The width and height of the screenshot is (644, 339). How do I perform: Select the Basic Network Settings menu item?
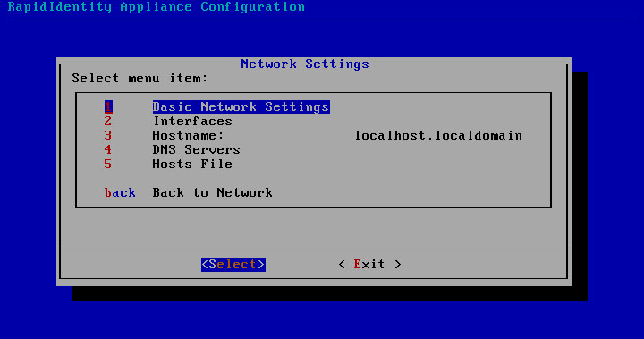pyautogui.click(x=241, y=107)
